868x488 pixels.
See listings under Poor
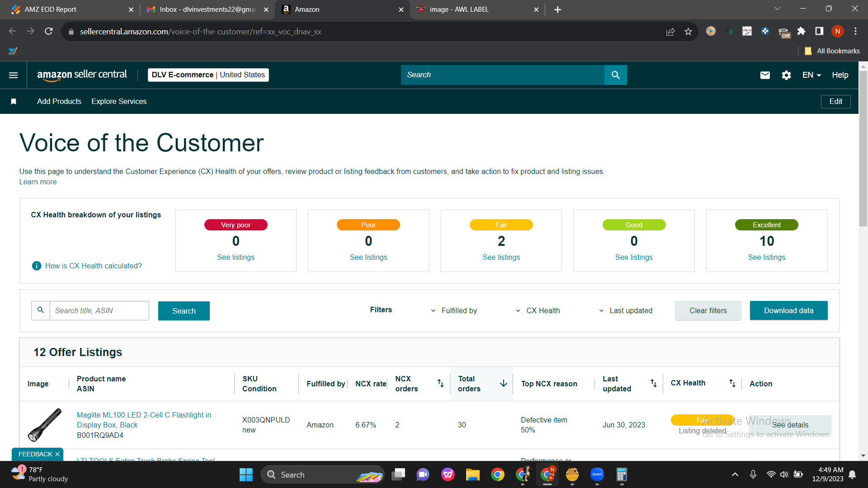coord(368,257)
